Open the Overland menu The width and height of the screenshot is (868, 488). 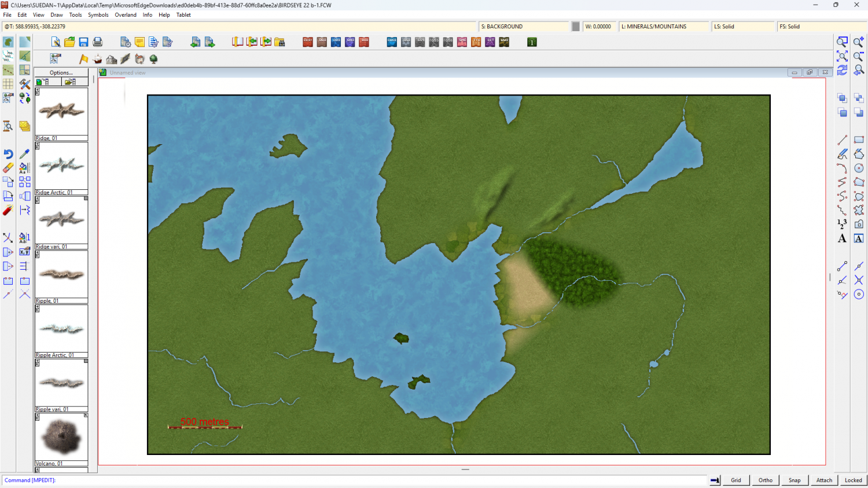(x=126, y=15)
